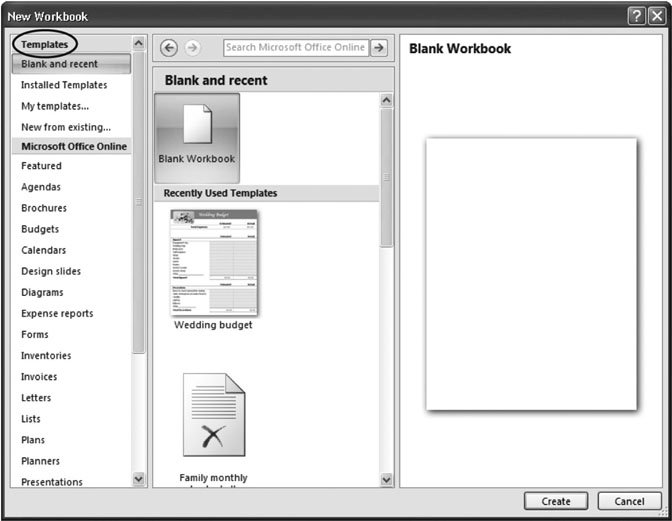Select the Family monthly template icon
Image resolution: width=672 pixels, height=521 pixels.
click(x=213, y=416)
